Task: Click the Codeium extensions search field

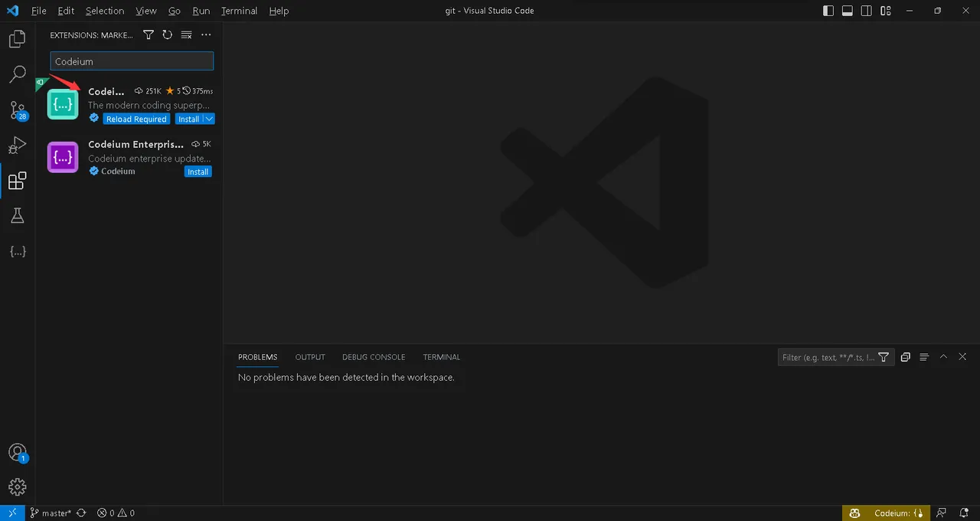Action: [132, 61]
